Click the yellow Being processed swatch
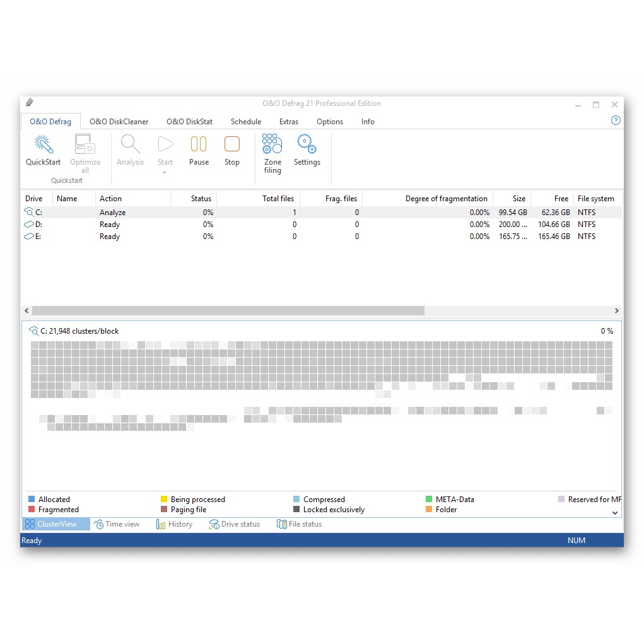Screen dimensions: 644x644 (x=164, y=499)
